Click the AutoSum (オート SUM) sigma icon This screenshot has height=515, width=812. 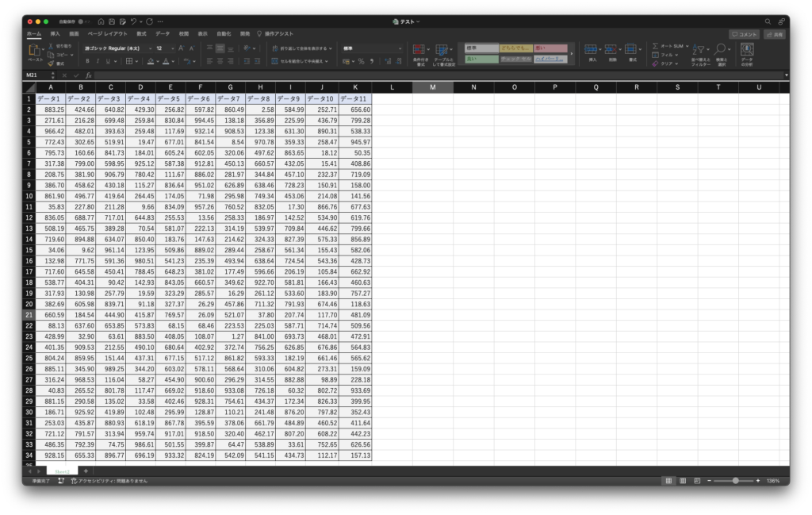point(656,46)
